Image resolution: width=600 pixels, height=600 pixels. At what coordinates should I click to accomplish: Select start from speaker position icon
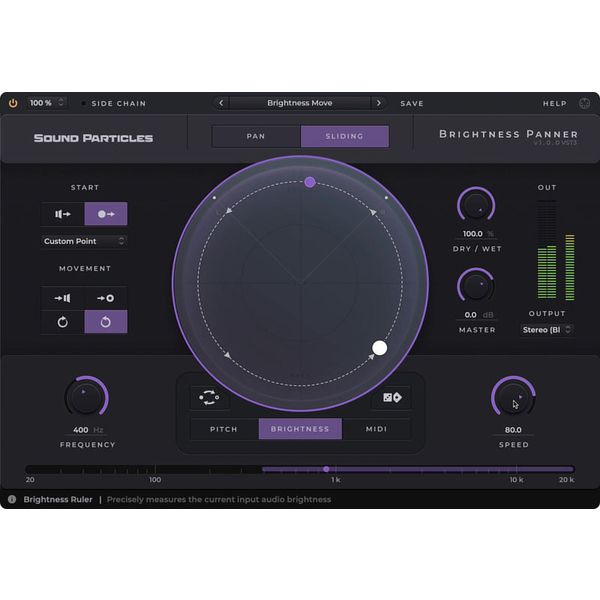click(x=62, y=214)
